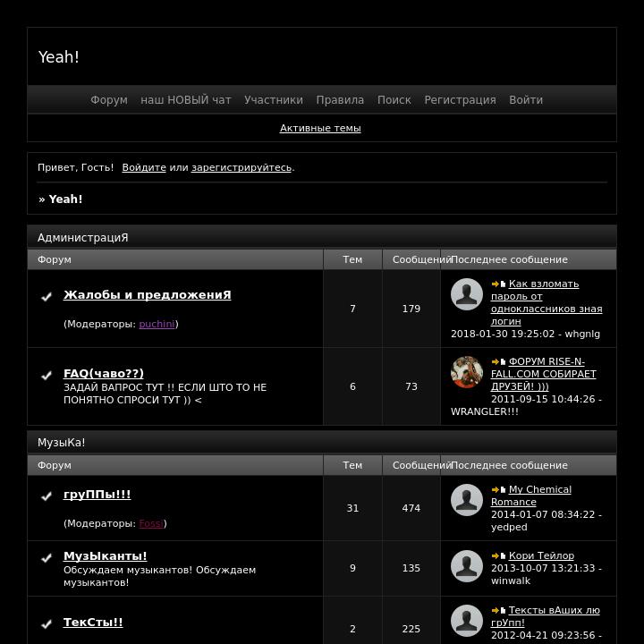Collapse the АдминистрациЯ category header
The height and width of the screenshot is (644, 644).
(x=322, y=237)
